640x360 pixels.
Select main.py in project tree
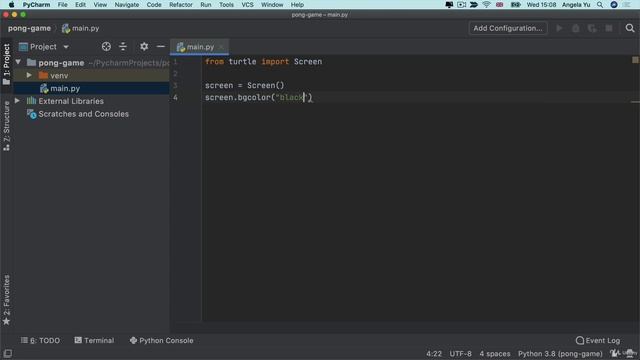point(91,88)
